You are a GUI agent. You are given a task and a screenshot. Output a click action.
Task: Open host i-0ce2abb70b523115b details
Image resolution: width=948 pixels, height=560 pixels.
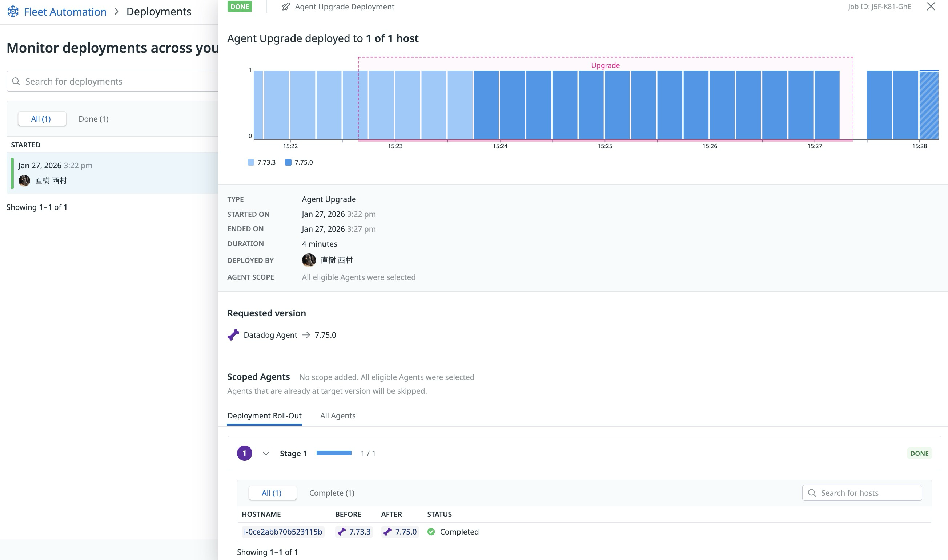(x=283, y=531)
